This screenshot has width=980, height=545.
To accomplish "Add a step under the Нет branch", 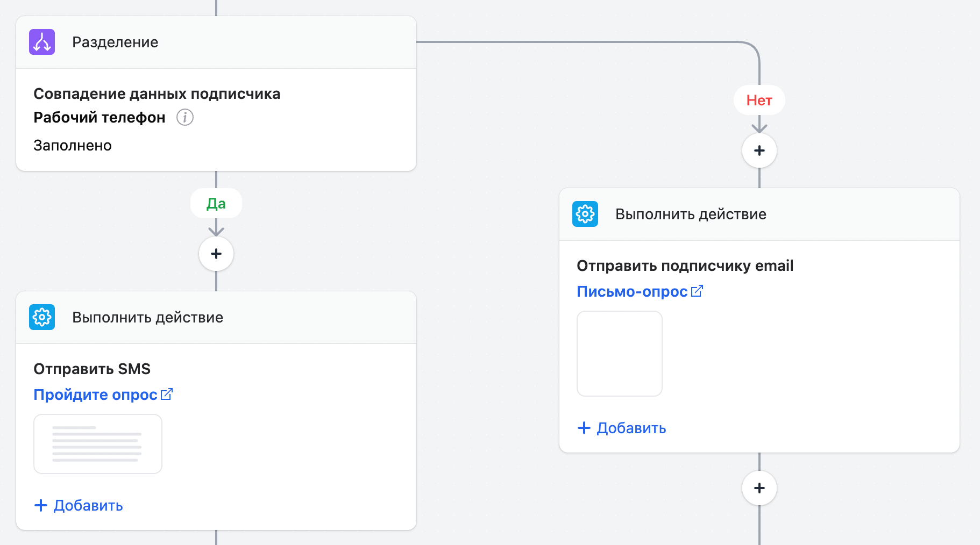I will [759, 150].
